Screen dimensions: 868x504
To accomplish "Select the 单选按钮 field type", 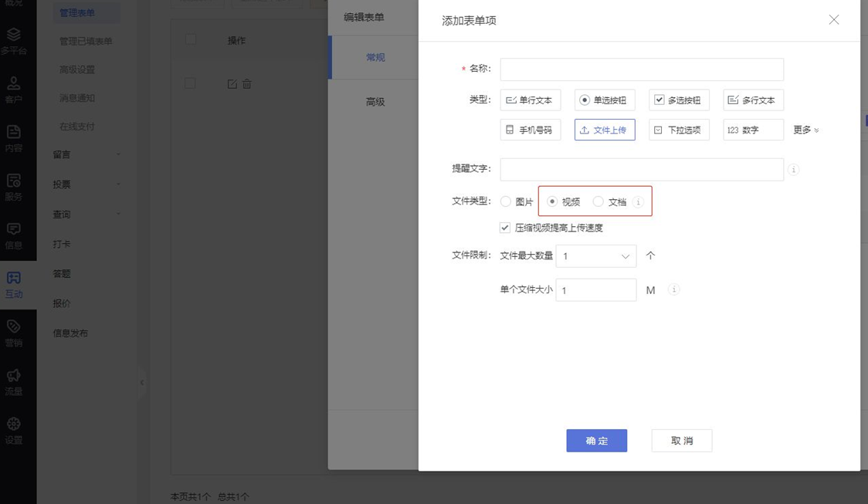I will click(x=605, y=100).
